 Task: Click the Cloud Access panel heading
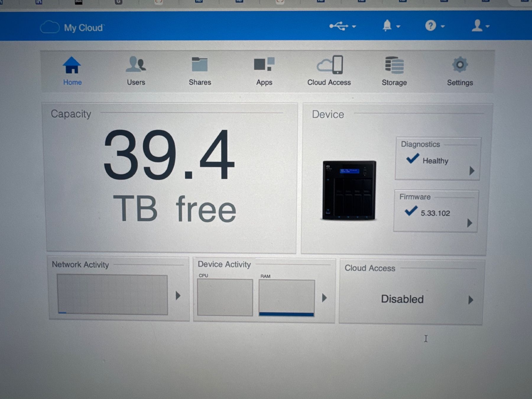(x=370, y=268)
